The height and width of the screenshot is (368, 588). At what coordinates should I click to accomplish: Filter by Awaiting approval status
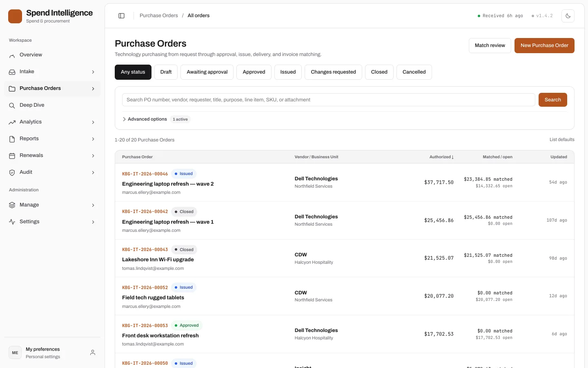point(207,72)
